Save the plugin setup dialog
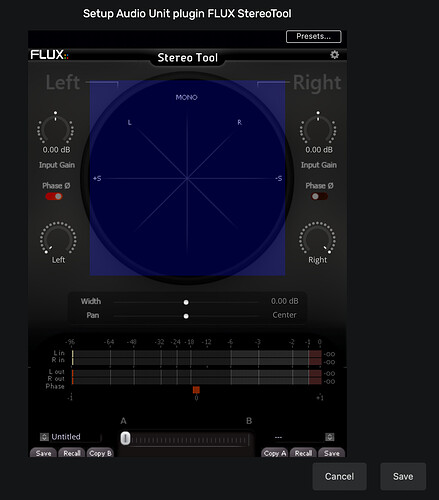The width and height of the screenshot is (439, 500). 403,476
